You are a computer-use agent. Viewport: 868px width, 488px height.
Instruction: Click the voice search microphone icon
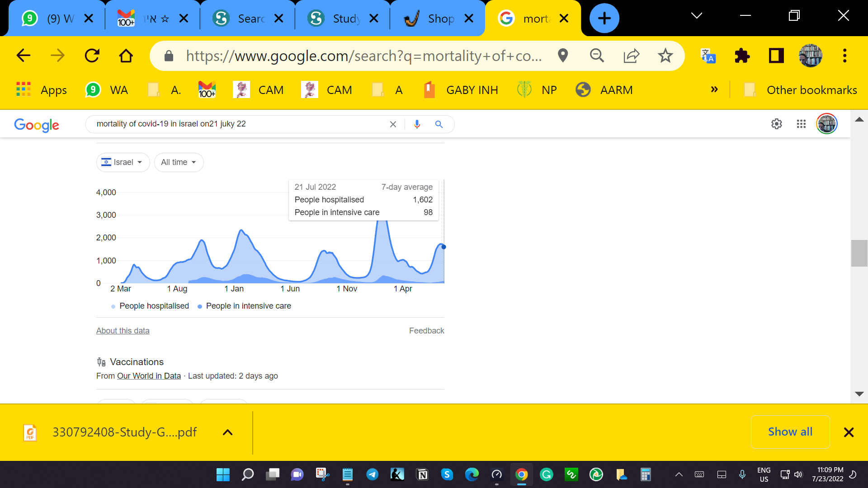tap(417, 124)
